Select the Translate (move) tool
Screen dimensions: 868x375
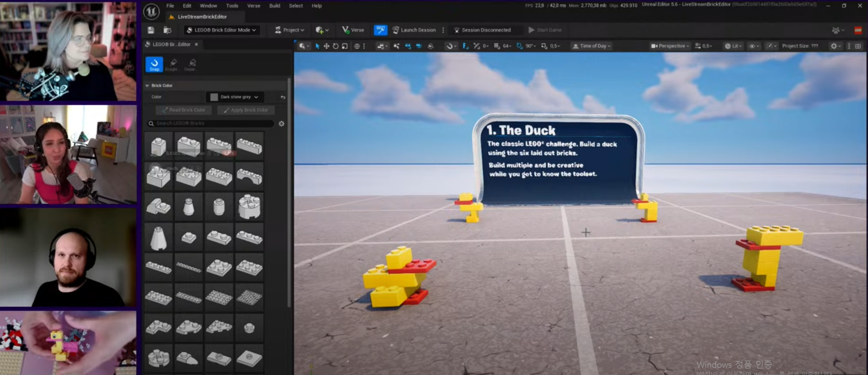(x=326, y=46)
